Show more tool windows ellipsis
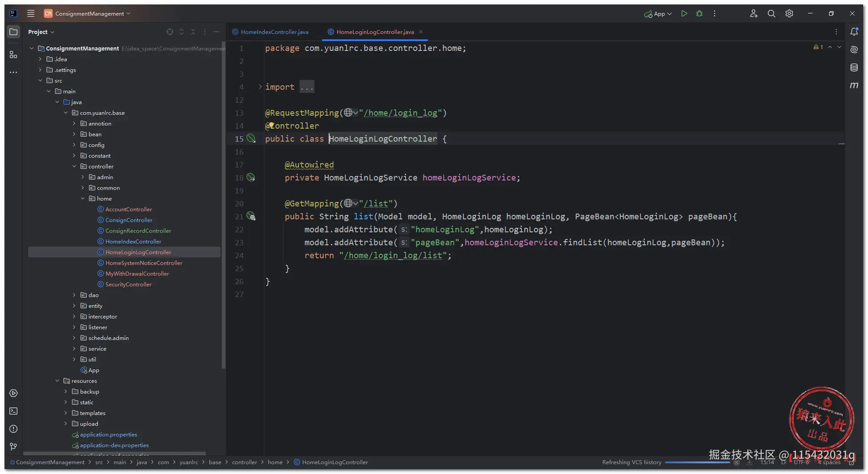This screenshot has height=474, width=868. pyautogui.click(x=13, y=72)
